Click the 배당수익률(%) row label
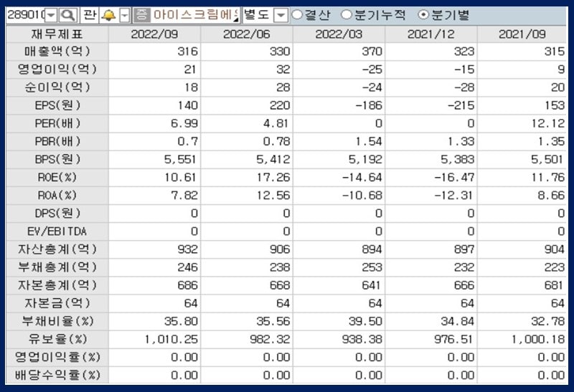 coord(57,375)
